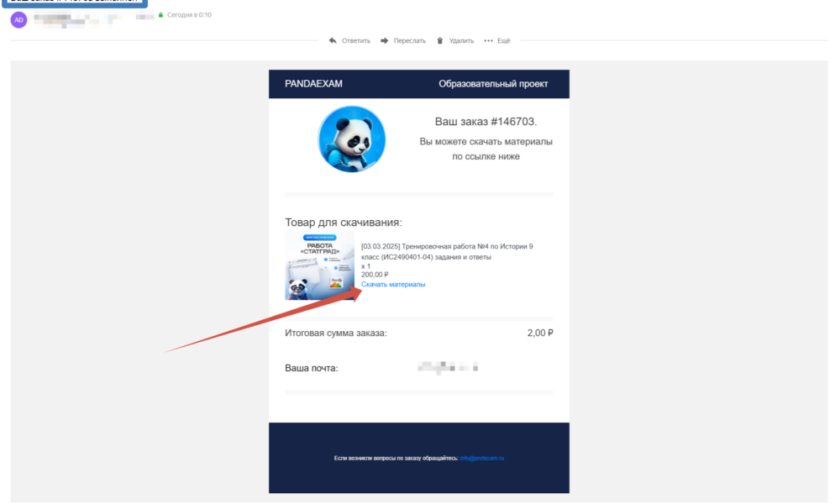Click the round panda logo image
This screenshot has width=840, height=504.
tap(351, 139)
